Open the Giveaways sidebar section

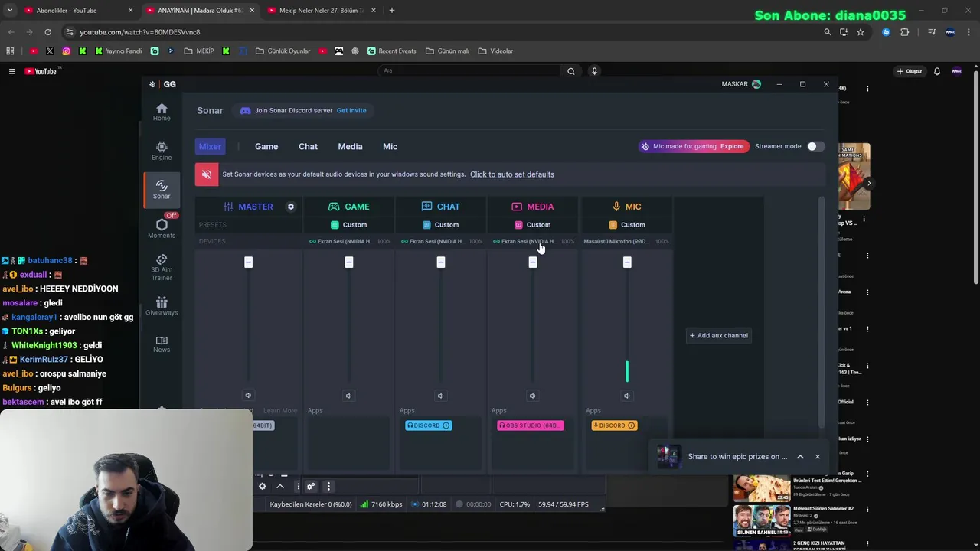162,305
